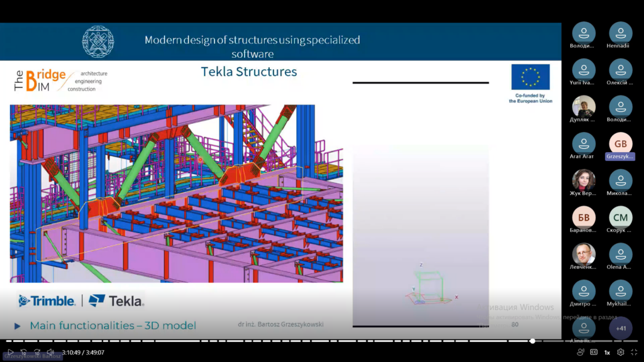Skip forward 10 seconds in the recording
Viewport: 644px width, 362px height.
point(37,353)
